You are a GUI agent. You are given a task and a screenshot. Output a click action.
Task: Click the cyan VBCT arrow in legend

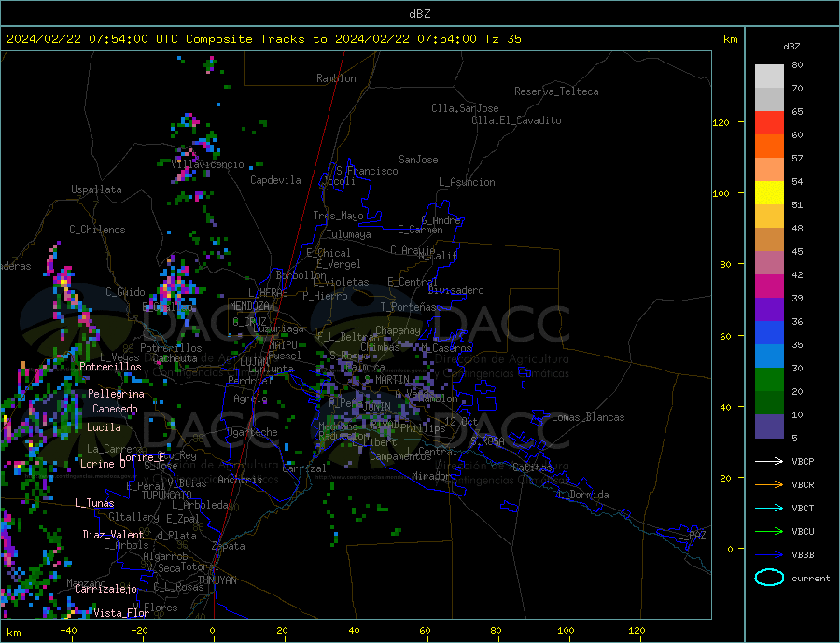(769, 508)
